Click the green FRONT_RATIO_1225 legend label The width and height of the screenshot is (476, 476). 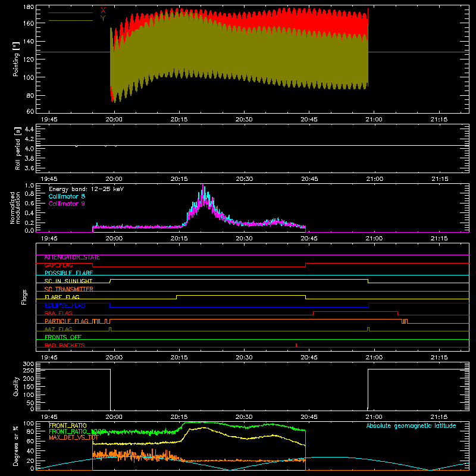click(77, 431)
